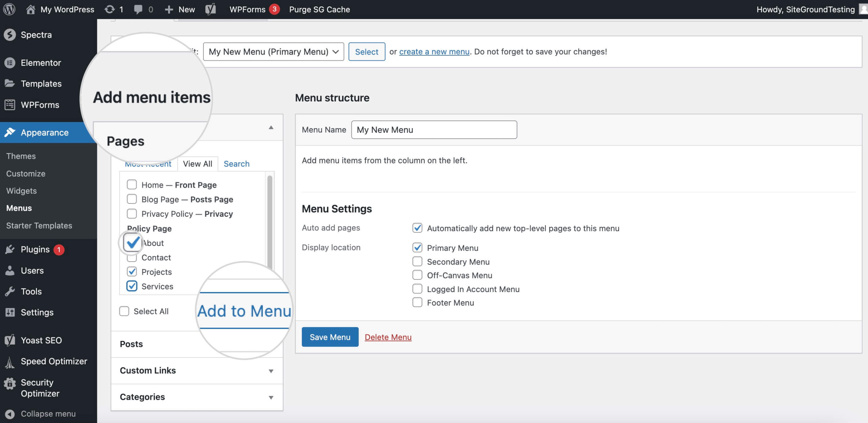Disable the Secondary Menu checkbox
Screen dimensions: 868x423
coord(417,261)
